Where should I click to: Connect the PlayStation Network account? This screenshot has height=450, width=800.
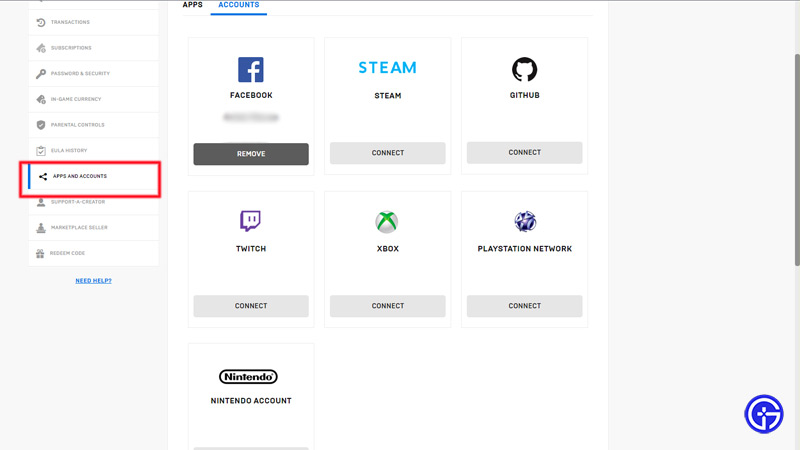coord(524,306)
